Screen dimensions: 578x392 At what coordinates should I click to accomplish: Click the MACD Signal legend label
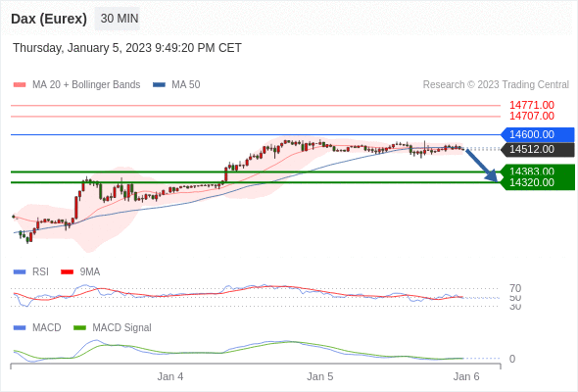coord(121,328)
